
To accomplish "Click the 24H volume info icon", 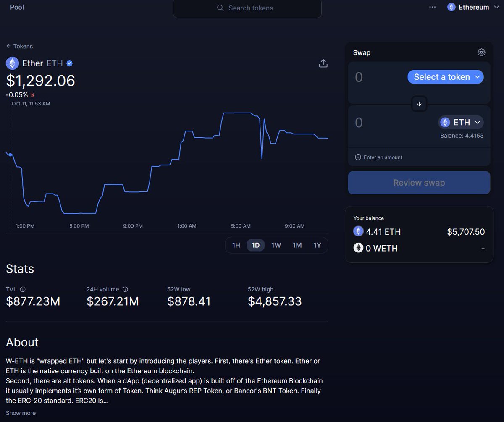I will (x=125, y=289).
